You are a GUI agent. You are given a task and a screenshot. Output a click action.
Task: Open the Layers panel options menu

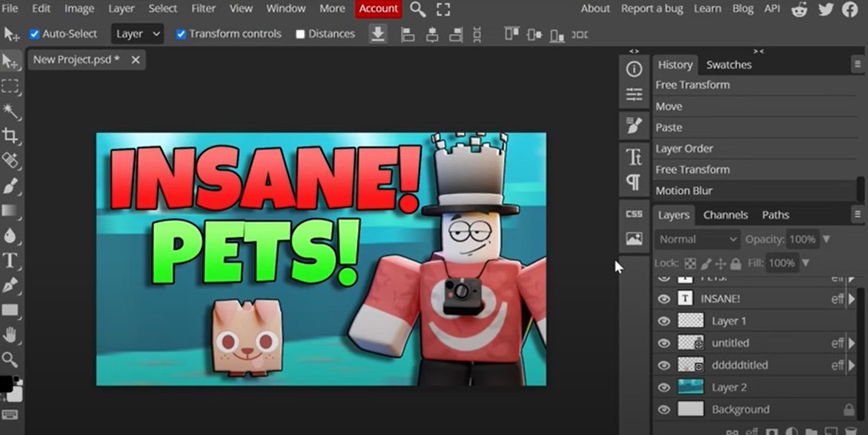tap(858, 214)
